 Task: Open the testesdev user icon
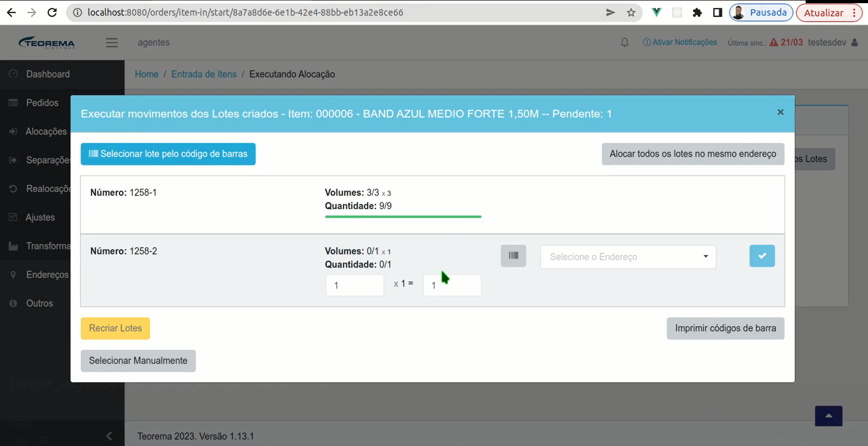854,42
